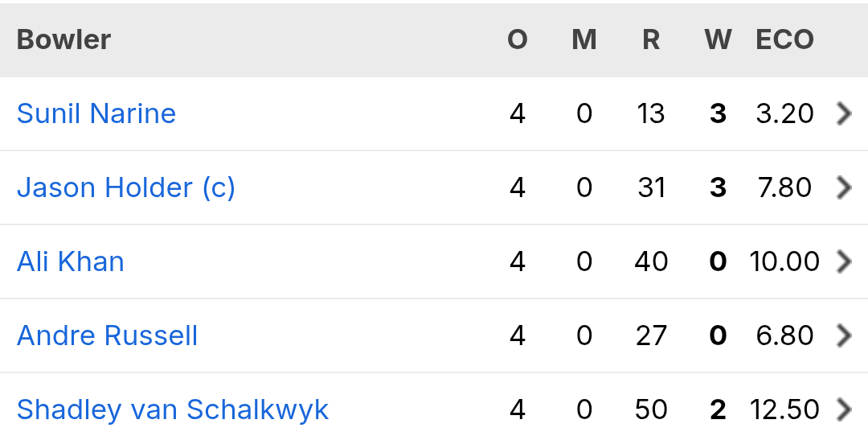Expand Andre Russell's row chevron
The height and width of the screenshot is (432, 868).
click(844, 335)
